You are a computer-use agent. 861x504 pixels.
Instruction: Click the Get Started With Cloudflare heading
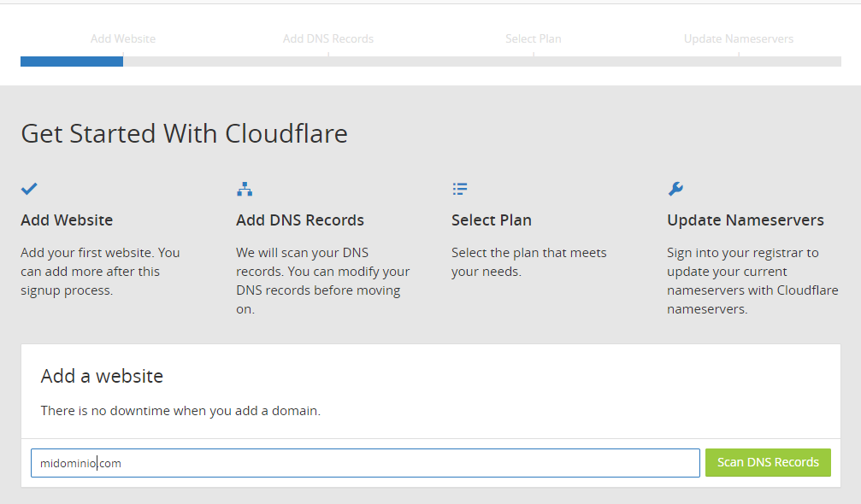click(184, 134)
